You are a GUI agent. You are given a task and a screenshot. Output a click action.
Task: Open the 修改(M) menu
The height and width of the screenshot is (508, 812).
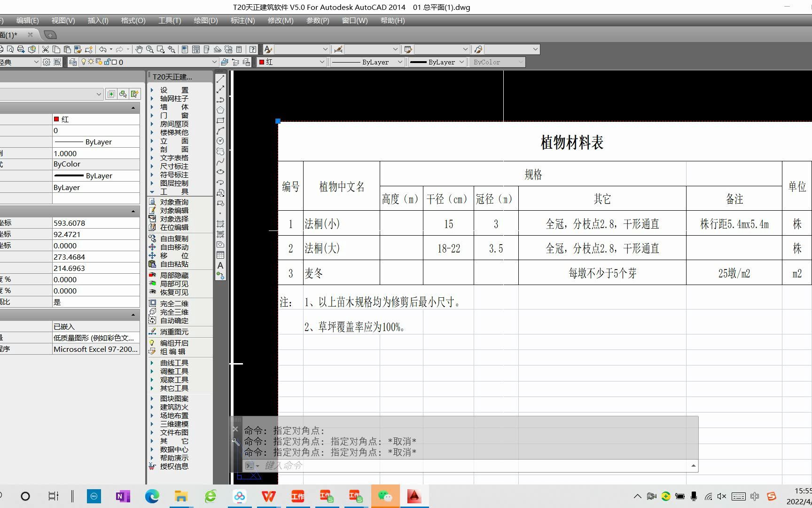(281, 20)
